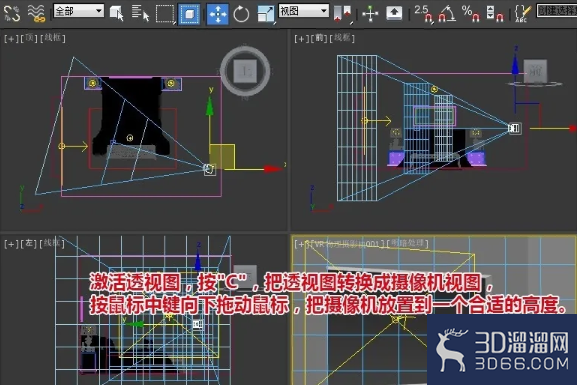Click the yellow XY plane handle of the top viewport gizmo
Image resolution: width=577 pixels, height=385 pixels.
[222, 156]
